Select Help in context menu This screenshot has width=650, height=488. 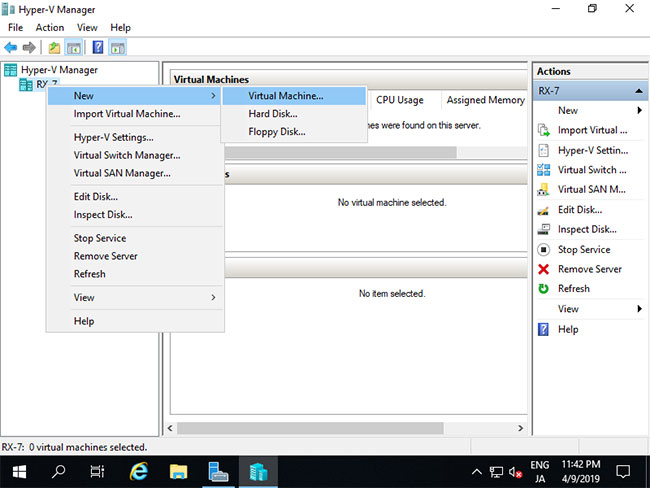pyautogui.click(x=134, y=321)
